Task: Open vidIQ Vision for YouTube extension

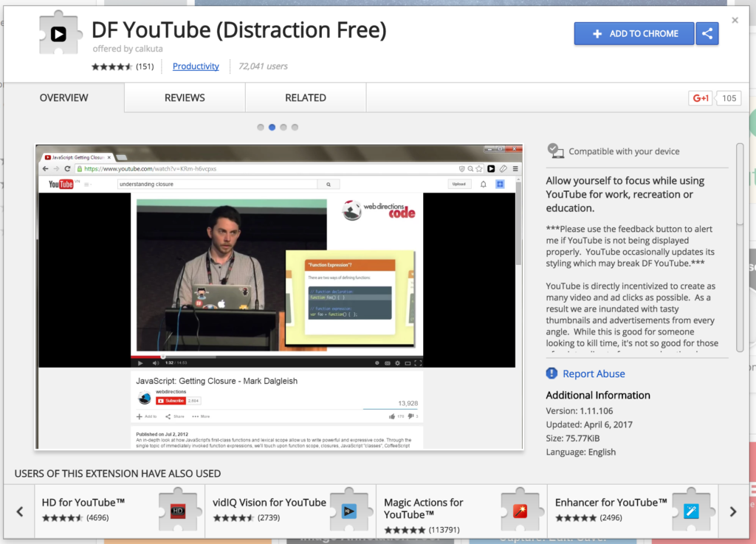Action: pyautogui.click(x=291, y=512)
